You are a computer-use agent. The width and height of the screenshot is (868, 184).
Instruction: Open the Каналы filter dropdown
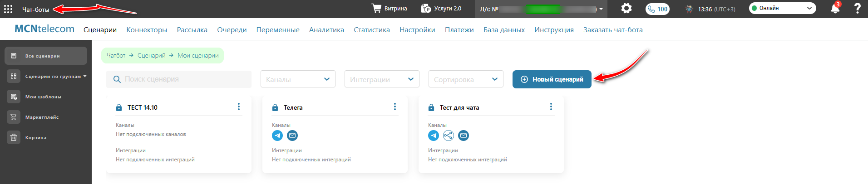(298, 79)
